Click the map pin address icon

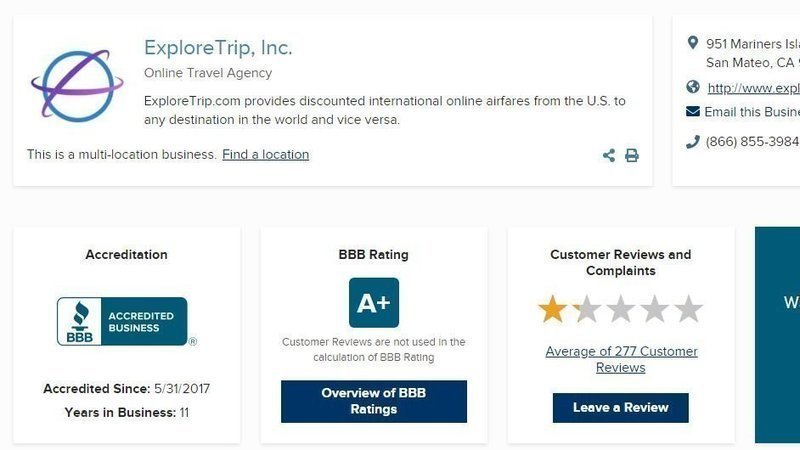coord(692,43)
